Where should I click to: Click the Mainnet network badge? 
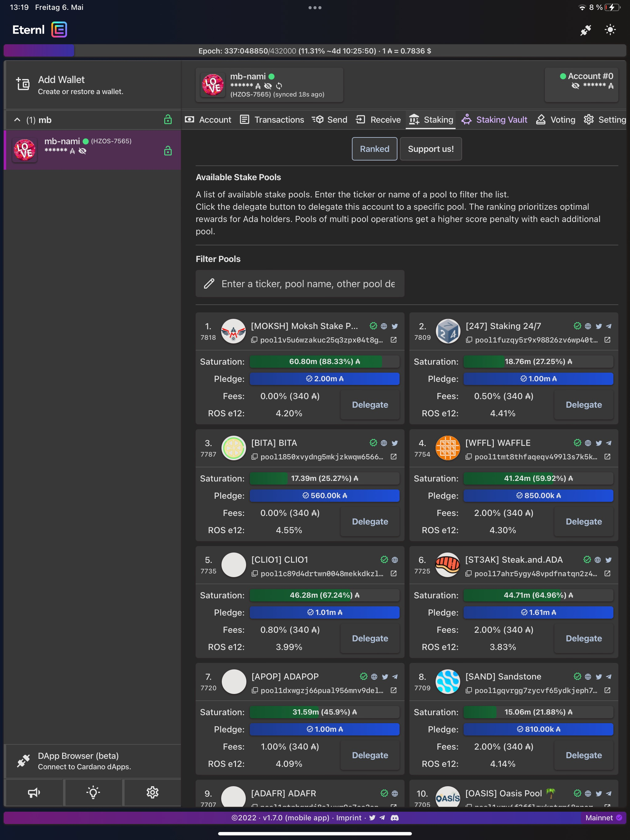click(604, 818)
